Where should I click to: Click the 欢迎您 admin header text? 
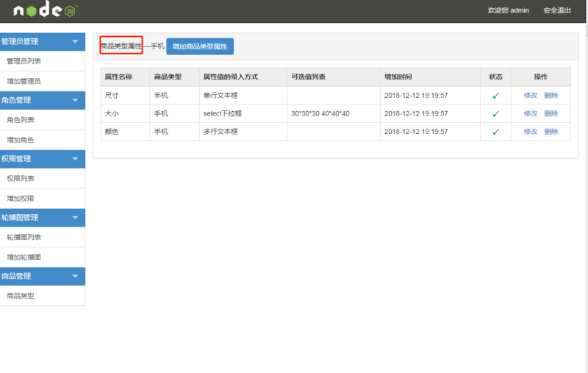[508, 10]
